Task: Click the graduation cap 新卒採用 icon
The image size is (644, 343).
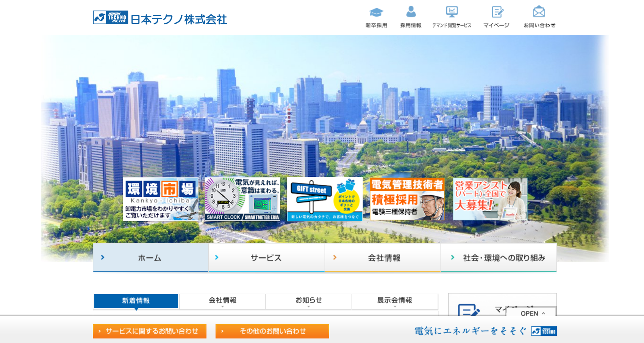Action: (x=376, y=12)
